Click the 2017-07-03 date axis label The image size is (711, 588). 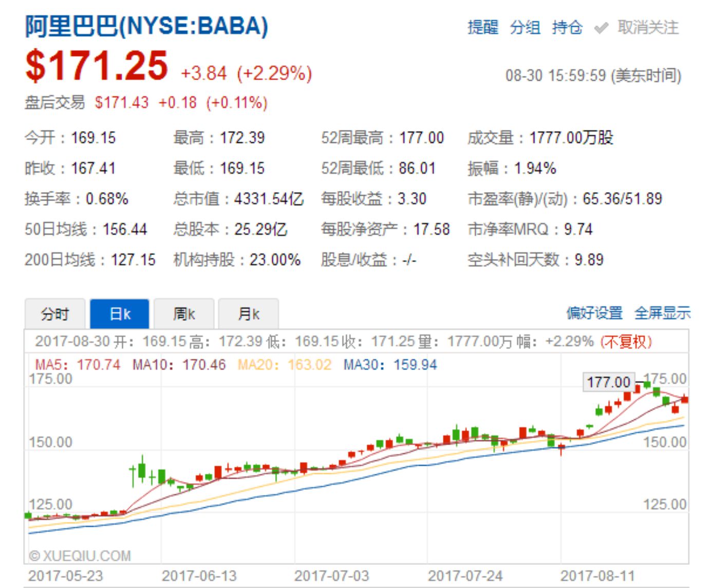pyautogui.click(x=332, y=576)
